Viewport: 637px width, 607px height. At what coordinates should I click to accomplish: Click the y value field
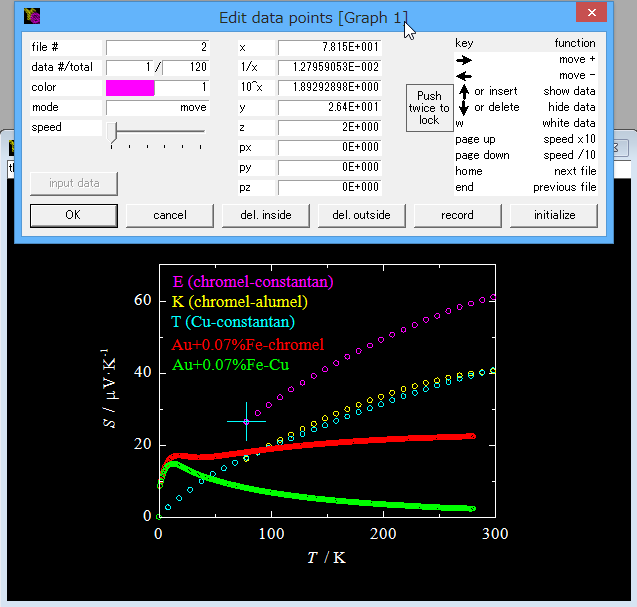click(329, 107)
